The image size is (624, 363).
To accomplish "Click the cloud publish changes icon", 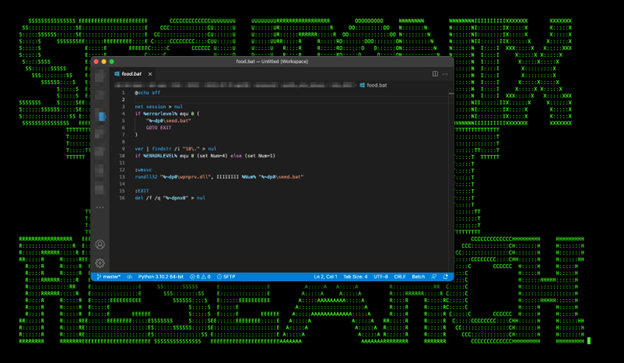I will tap(129, 277).
